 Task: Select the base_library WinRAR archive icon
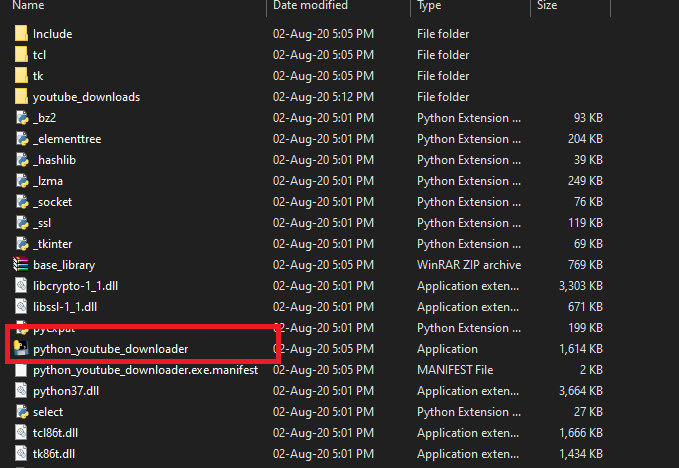pyautogui.click(x=21, y=265)
